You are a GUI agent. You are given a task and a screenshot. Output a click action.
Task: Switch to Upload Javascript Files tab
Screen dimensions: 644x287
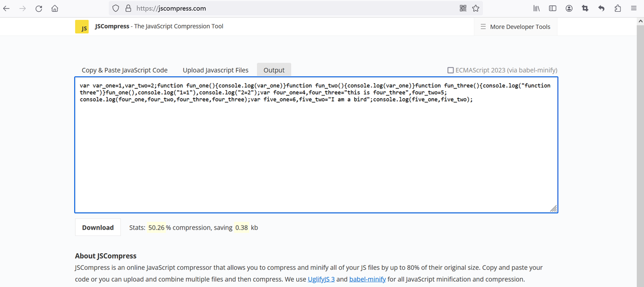(215, 70)
